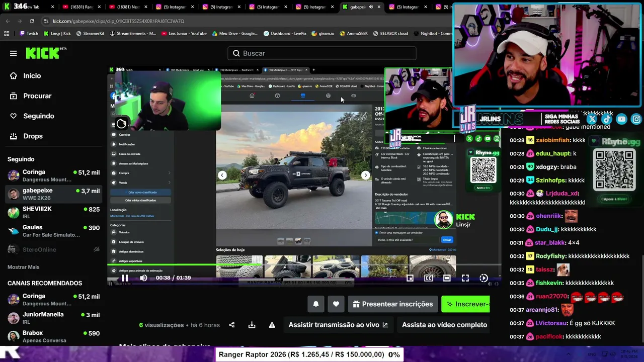Click the Presentear inscrições button

[x=392, y=304]
